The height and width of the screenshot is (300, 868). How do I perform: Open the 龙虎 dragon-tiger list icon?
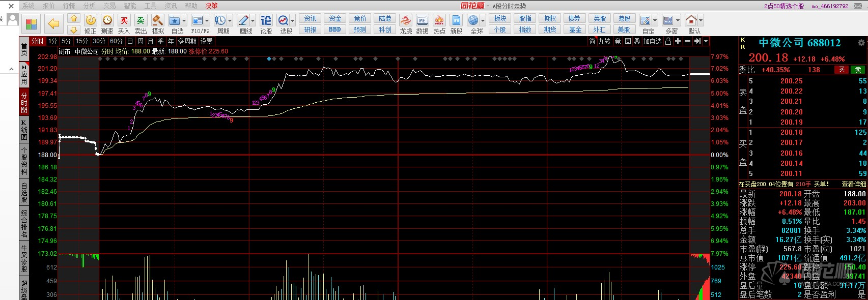406,21
